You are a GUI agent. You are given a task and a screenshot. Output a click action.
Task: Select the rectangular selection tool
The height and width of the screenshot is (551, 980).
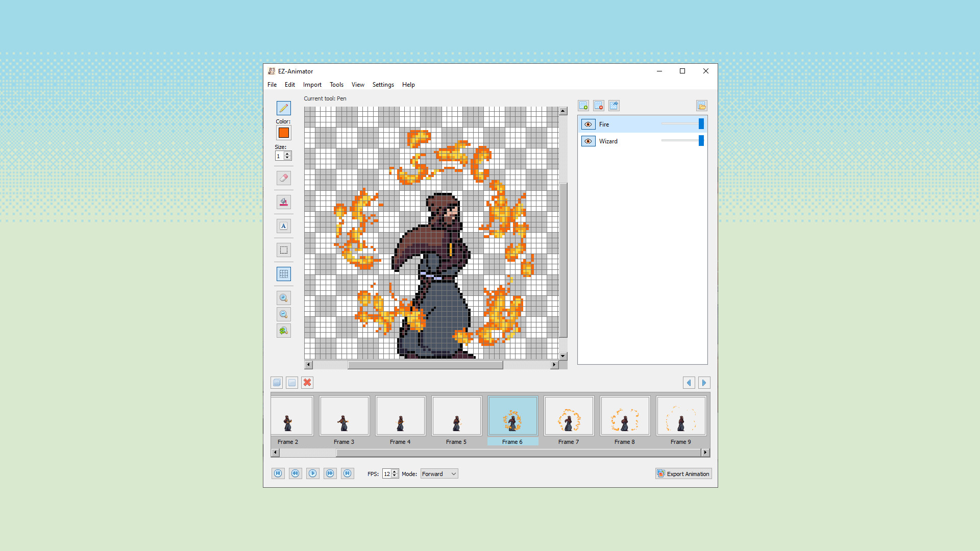(284, 249)
